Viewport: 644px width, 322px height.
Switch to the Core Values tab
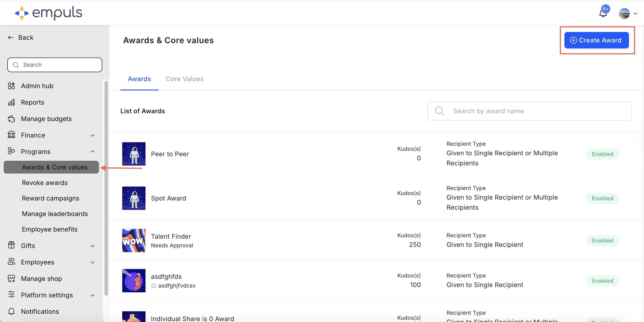click(184, 79)
